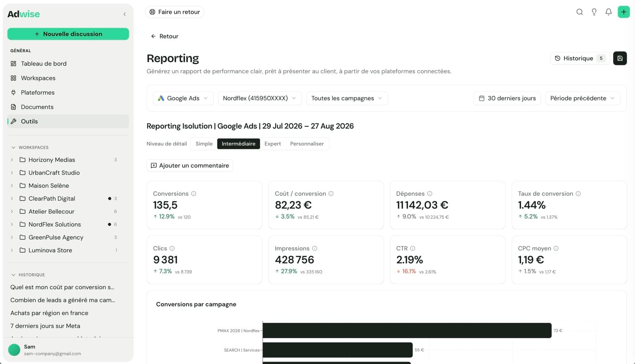
Task: Switch to Expert detail level
Action: point(273,144)
